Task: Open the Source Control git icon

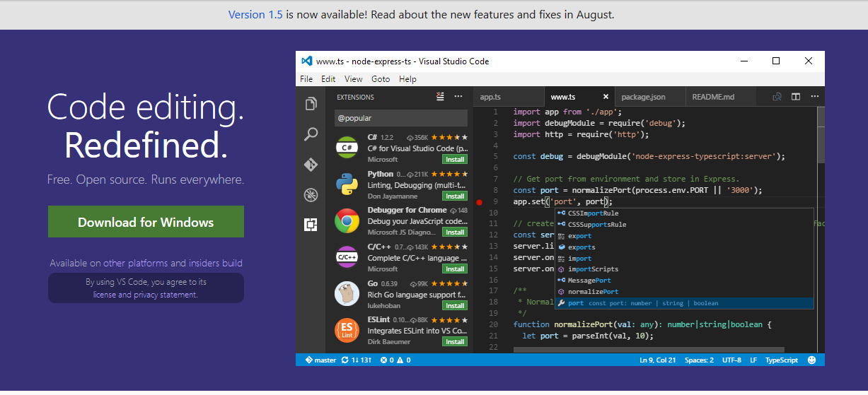Action: pyautogui.click(x=311, y=165)
